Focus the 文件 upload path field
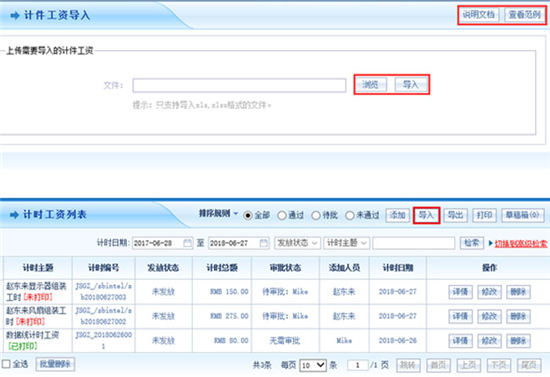This screenshot has height=377, width=550. pyautogui.click(x=239, y=85)
